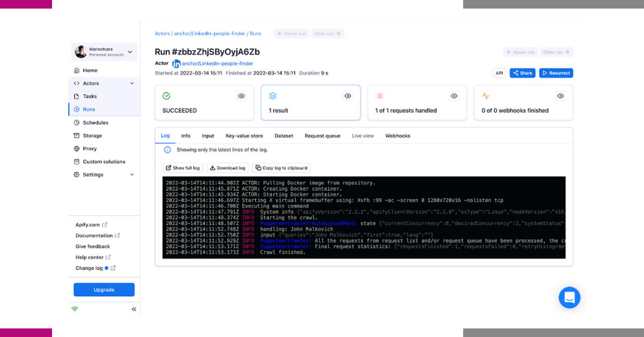Screen dimensions: 644x337
Task: Click the Download log button
Action: [x=228, y=168]
